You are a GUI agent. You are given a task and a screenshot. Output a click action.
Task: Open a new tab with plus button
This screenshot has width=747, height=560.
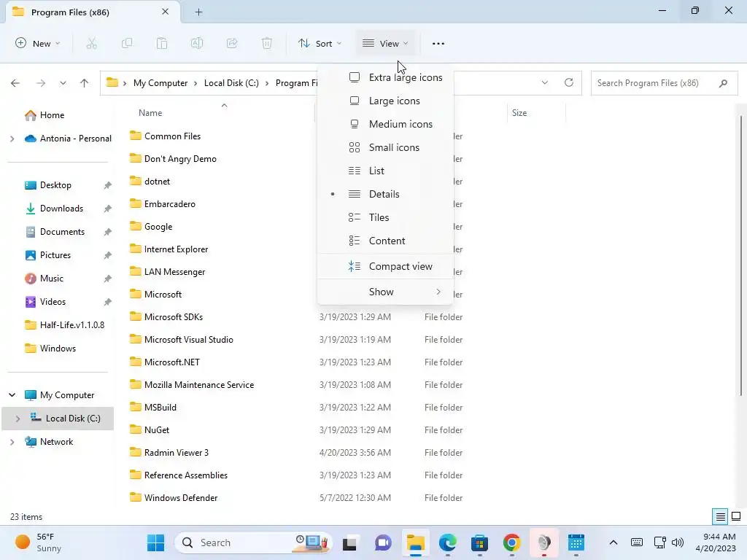(x=198, y=12)
